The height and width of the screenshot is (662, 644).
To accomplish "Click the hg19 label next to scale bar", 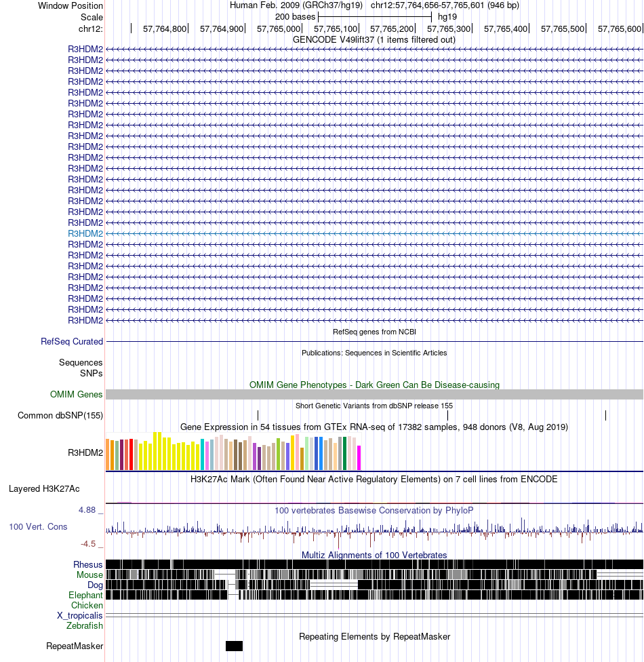I will tap(447, 17).
